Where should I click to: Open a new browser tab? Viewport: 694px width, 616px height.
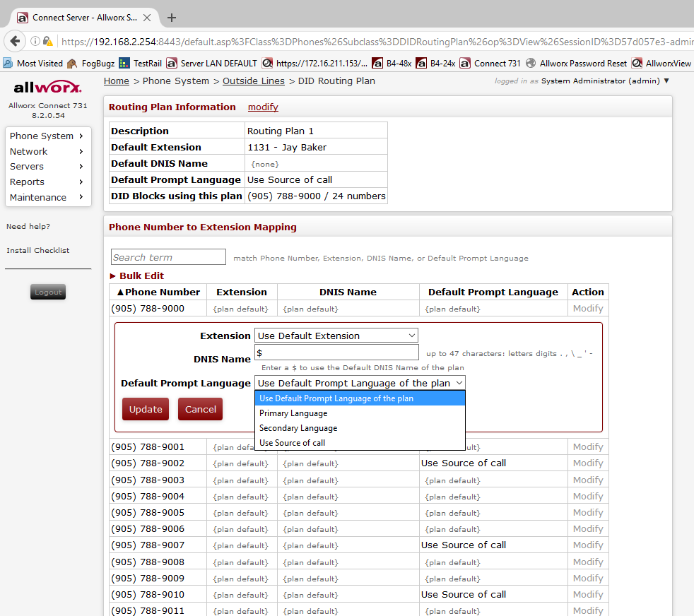pos(172,18)
